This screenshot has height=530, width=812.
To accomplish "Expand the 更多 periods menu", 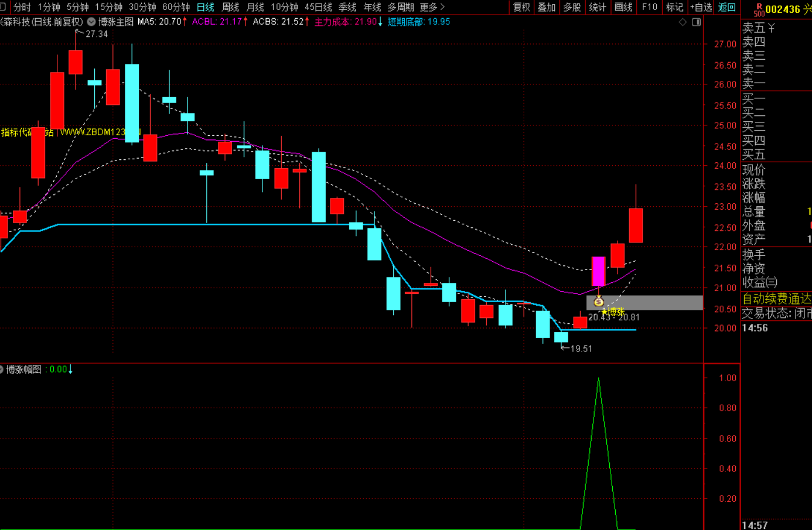I will (x=432, y=7).
